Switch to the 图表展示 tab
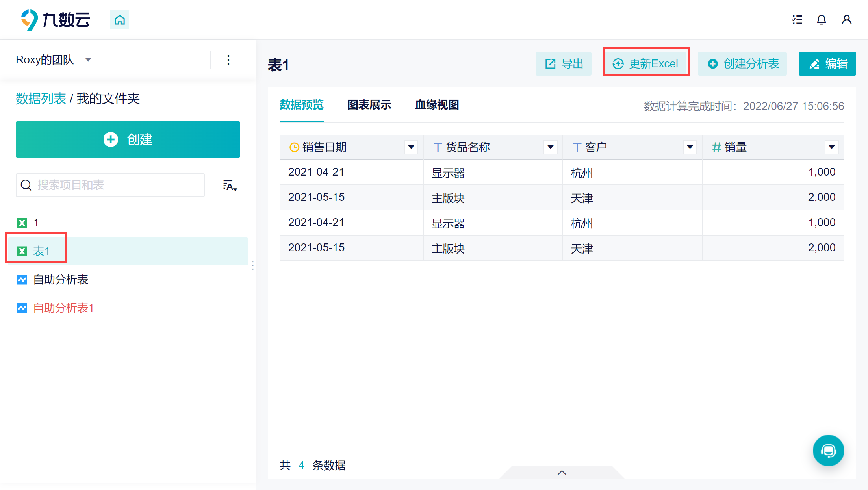The image size is (868, 490). tap(369, 105)
